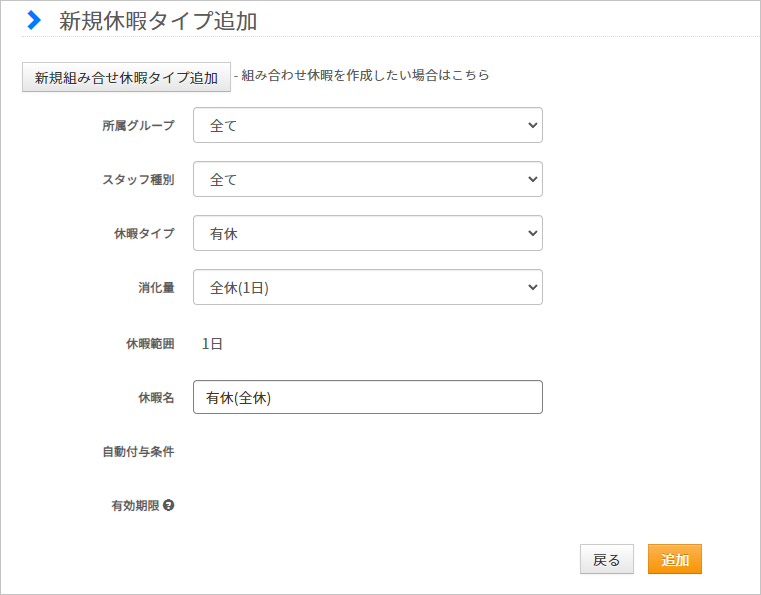Image resolution: width=761 pixels, height=595 pixels.
Task: Open the 所属グループ dropdown
Action: [x=367, y=125]
